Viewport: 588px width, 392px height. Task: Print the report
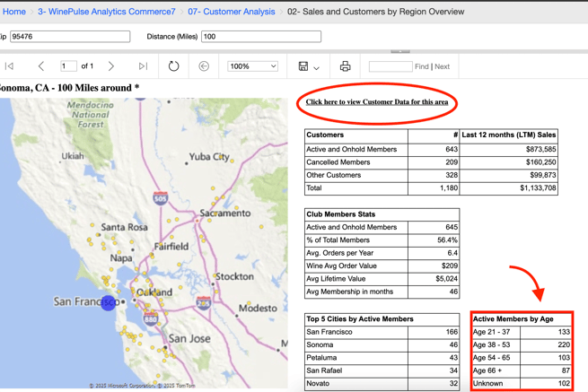coord(345,66)
